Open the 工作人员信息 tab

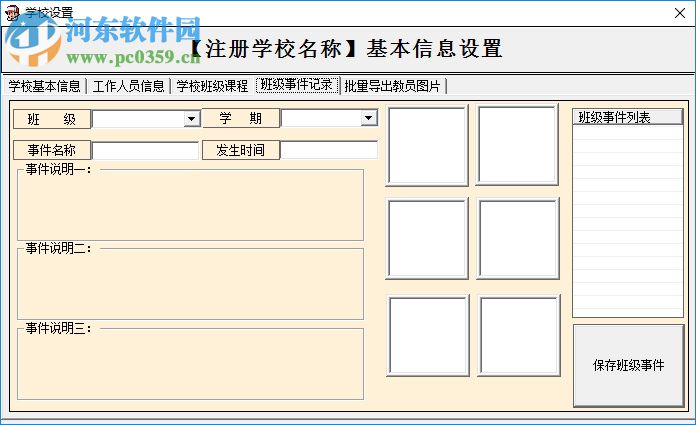pyautogui.click(x=128, y=86)
